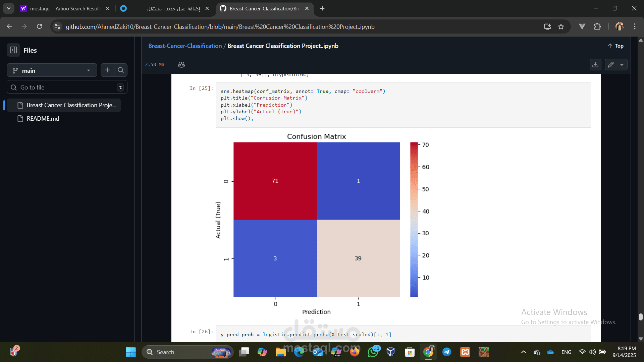Open Task View on taskbar

pyautogui.click(x=244, y=352)
